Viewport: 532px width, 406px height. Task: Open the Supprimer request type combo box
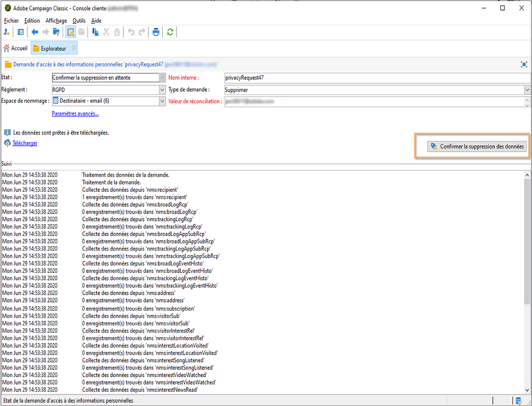click(x=377, y=90)
